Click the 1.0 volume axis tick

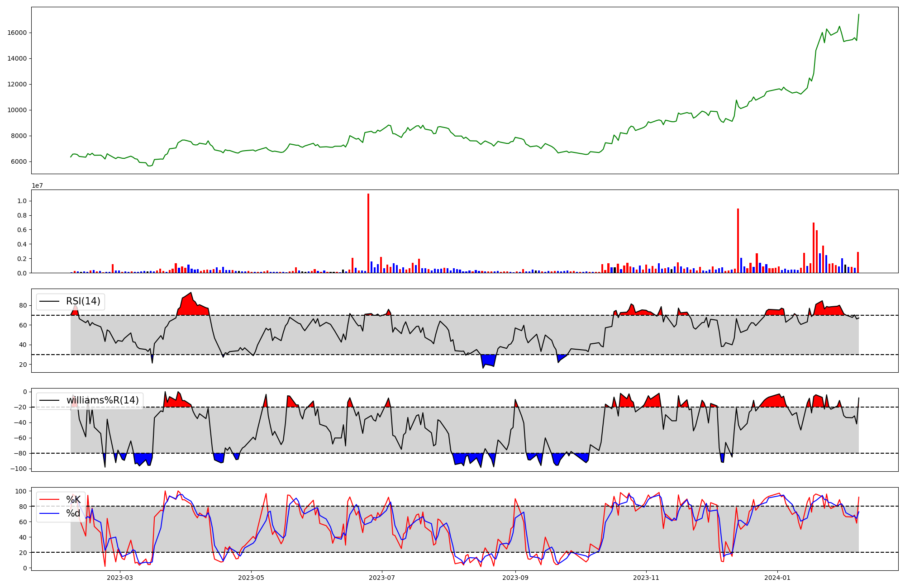click(x=22, y=201)
